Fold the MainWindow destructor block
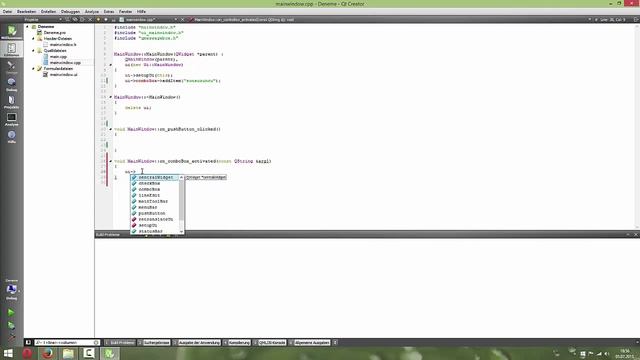 point(110,97)
